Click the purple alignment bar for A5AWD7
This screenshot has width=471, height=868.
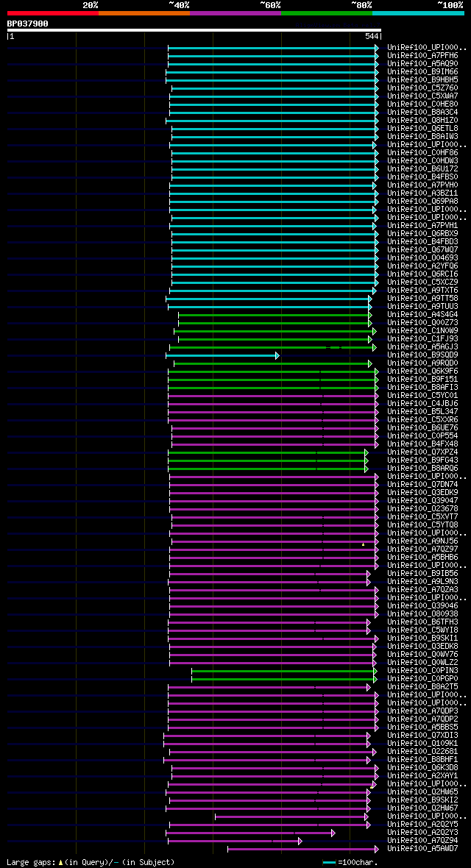coord(303,849)
